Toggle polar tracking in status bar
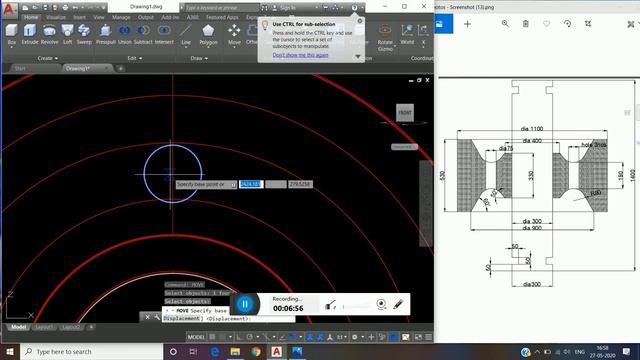This screenshot has width=640, height=360. click(249, 337)
